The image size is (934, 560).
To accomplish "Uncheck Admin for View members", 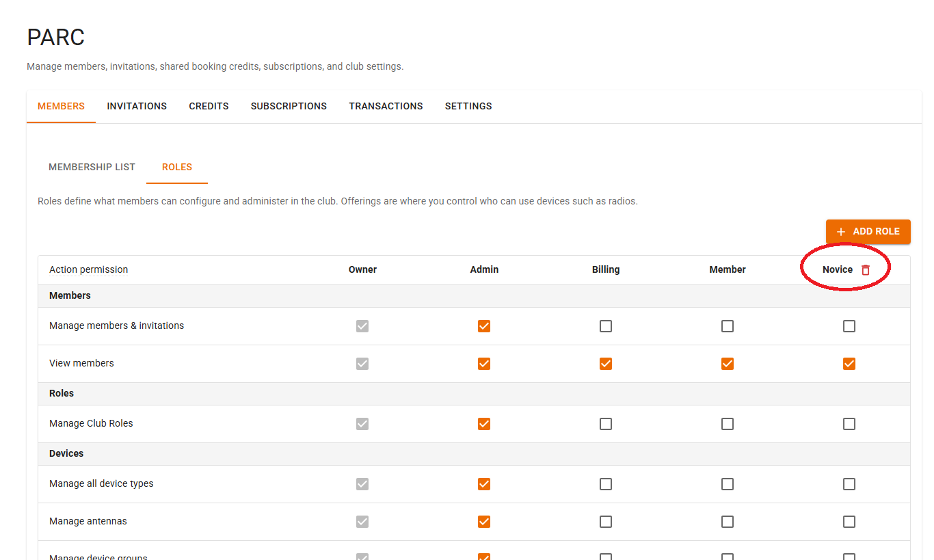I will [x=484, y=364].
